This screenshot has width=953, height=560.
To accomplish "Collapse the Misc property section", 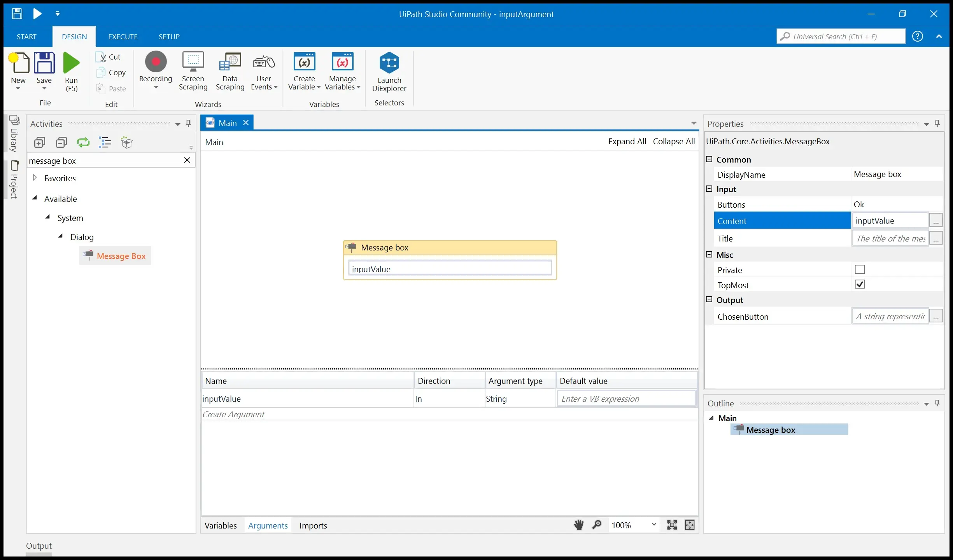I will (709, 254).
